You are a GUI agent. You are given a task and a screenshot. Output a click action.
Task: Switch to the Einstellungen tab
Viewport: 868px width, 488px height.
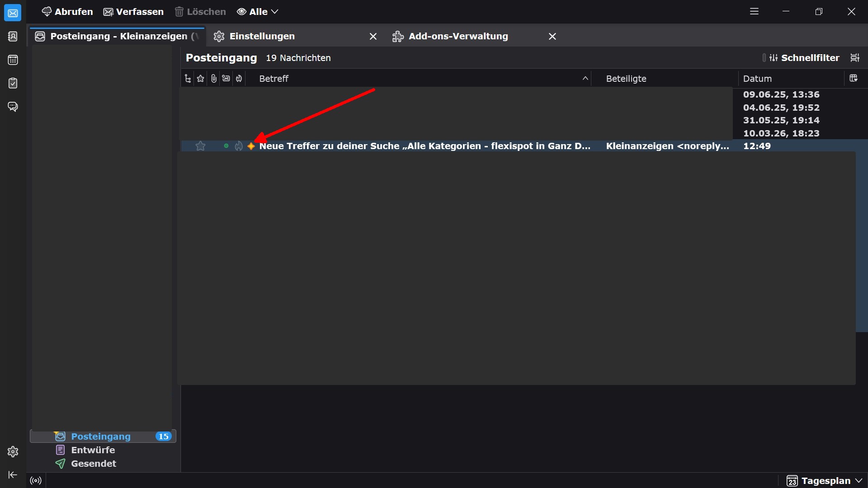tap(262, 36)
